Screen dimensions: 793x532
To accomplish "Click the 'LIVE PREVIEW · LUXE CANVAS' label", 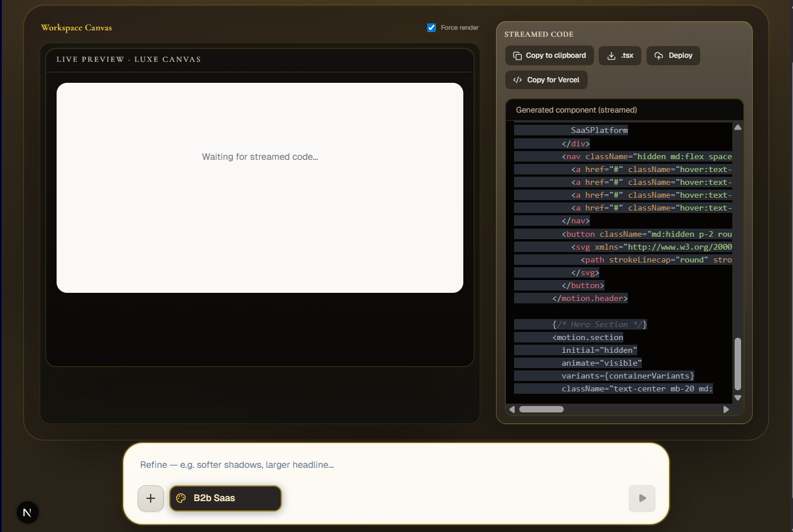I will pyautogui.click(x=128, y=60).
